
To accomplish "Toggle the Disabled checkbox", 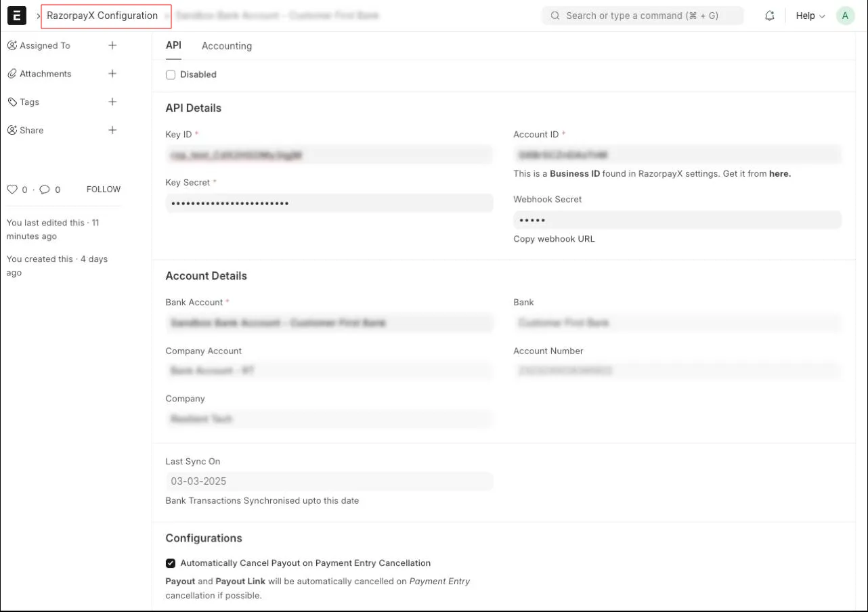I will [x=171, y=74].
